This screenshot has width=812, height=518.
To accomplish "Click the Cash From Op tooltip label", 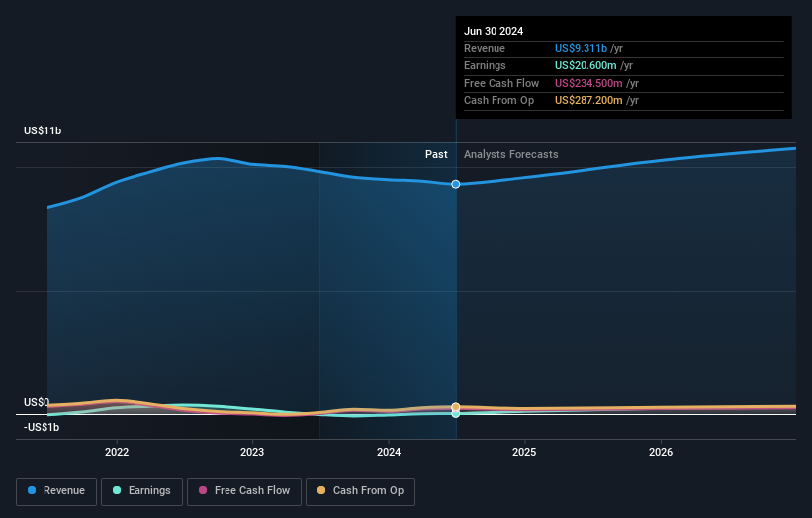I will [498, 101].
